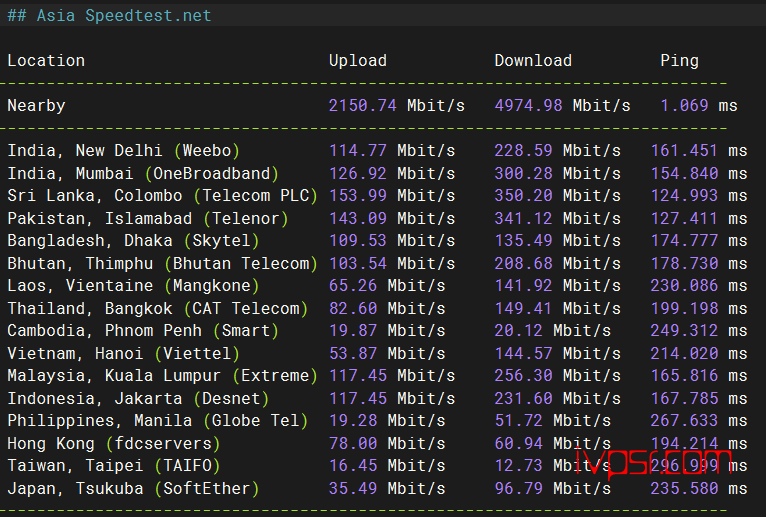Viewport: 766px width, 517px height.
Task: Click 'Laos, Vientaine (Mangkone)' row label
Action: click(x=133, y=286)
